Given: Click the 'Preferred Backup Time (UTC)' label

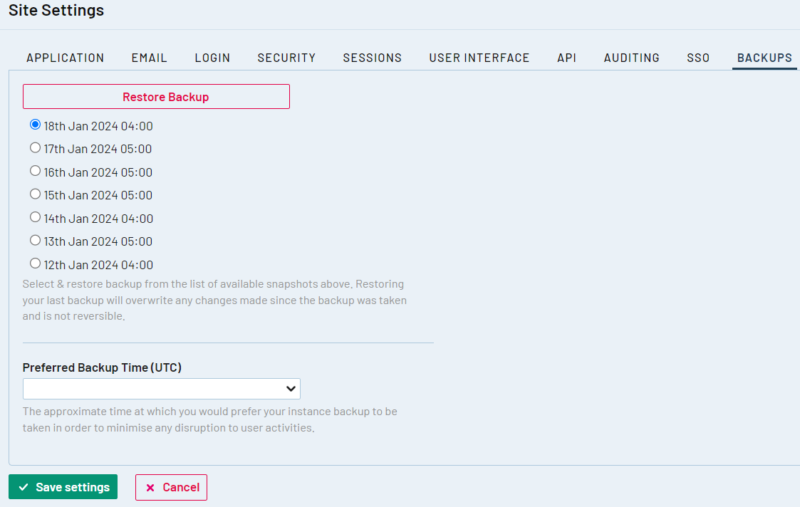Looking at the screenshot, I should [x=102, y=367].
